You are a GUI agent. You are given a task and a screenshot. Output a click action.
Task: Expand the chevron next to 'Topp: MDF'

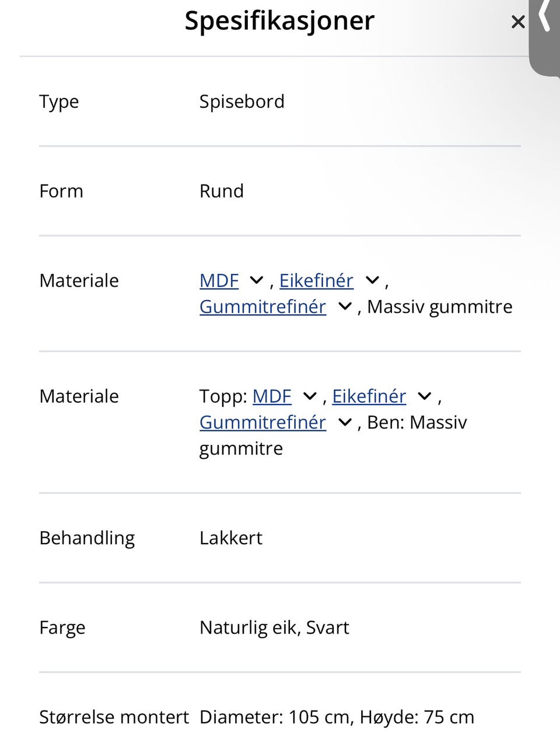(310, 397)
